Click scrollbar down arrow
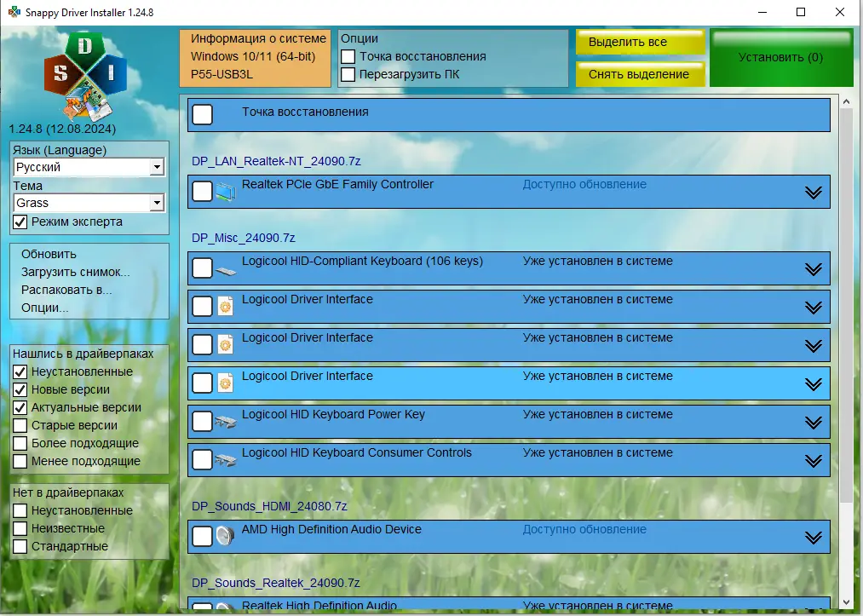Viewport: 863px width, 616px height. 847,602
